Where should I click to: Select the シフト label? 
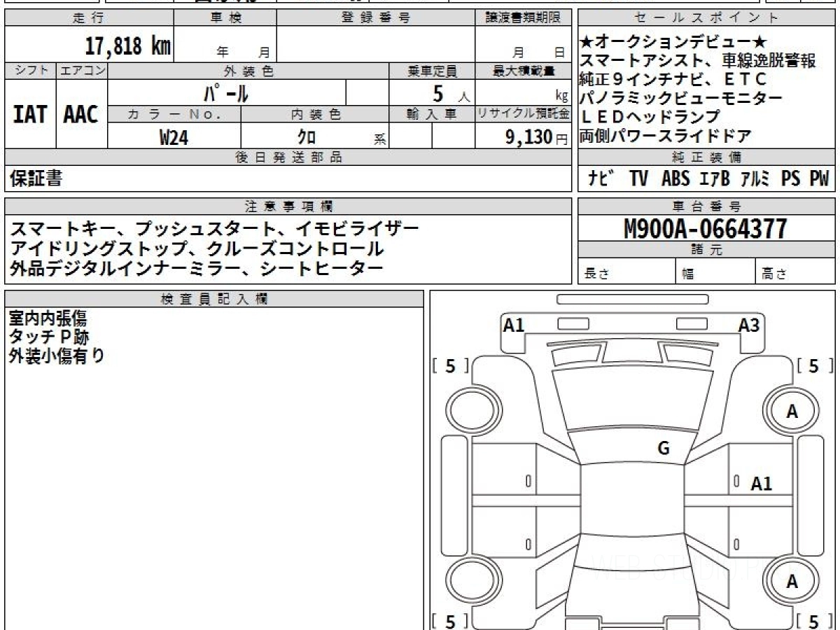[x=30, y=71]
